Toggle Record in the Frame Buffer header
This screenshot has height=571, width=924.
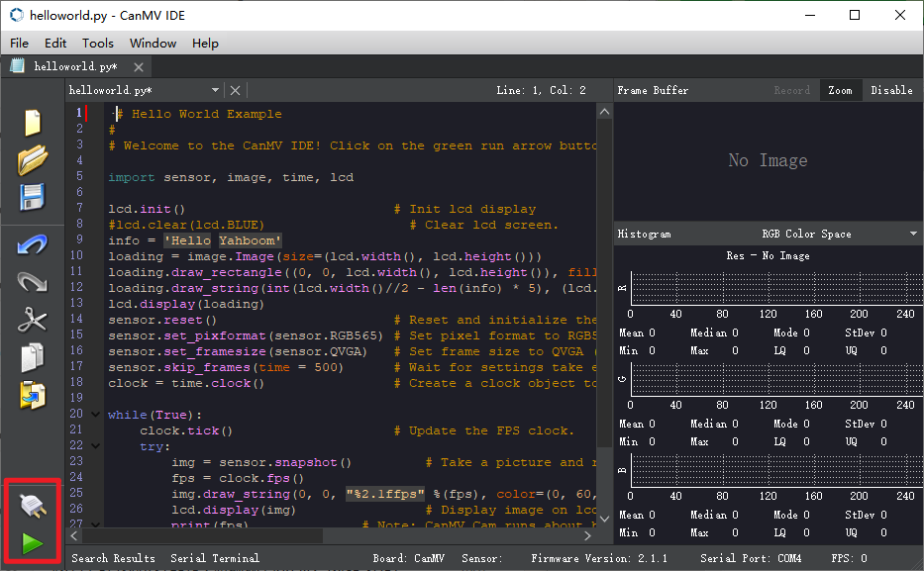pos(791,90)
